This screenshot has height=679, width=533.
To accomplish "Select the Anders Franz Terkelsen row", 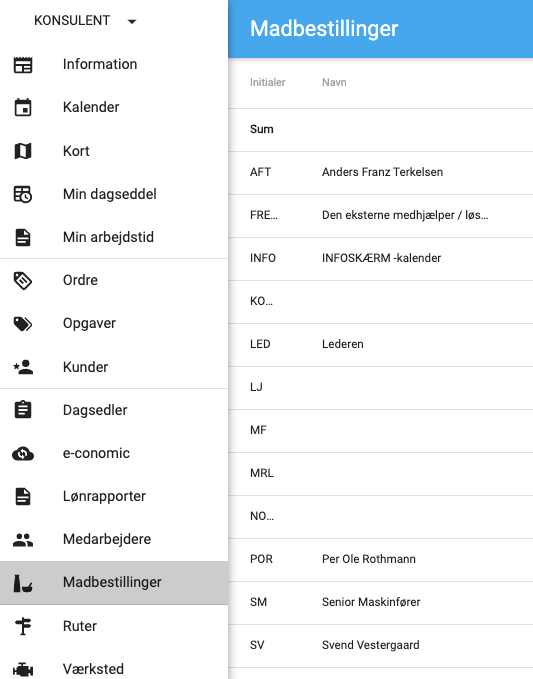I will pos(381,172).
